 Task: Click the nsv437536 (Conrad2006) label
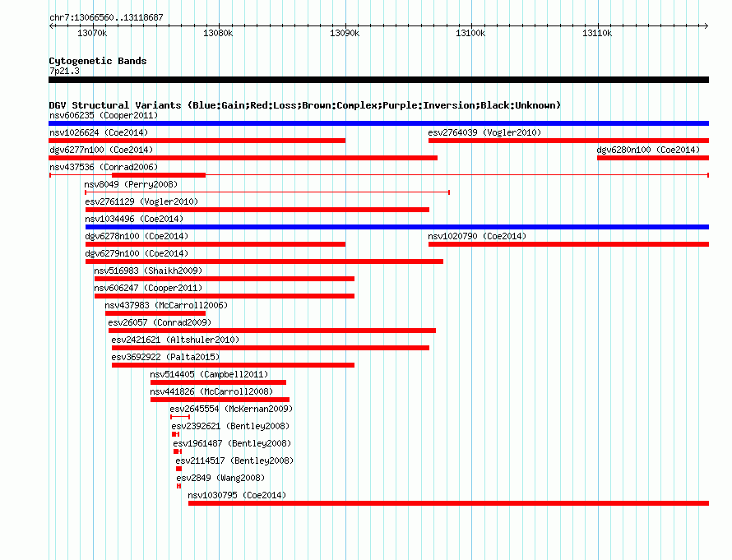click(104, 167)
